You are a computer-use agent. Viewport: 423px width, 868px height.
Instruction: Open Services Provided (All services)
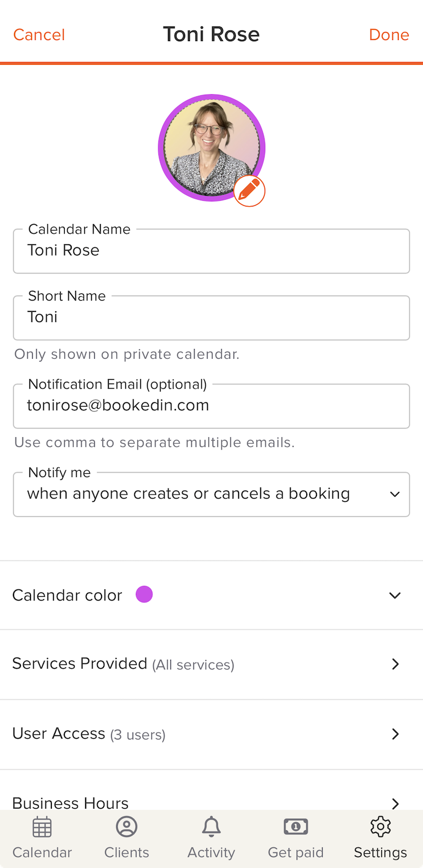(211, 664)
